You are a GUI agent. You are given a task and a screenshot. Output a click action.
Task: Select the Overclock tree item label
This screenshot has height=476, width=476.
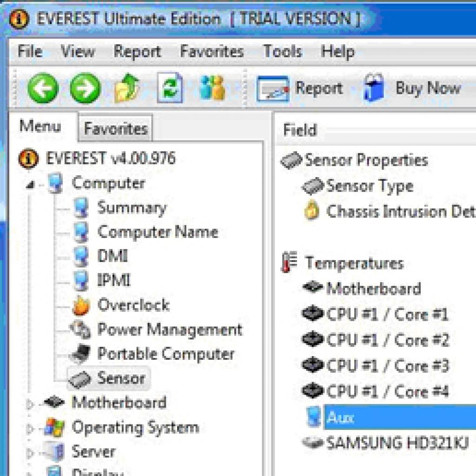133,305
